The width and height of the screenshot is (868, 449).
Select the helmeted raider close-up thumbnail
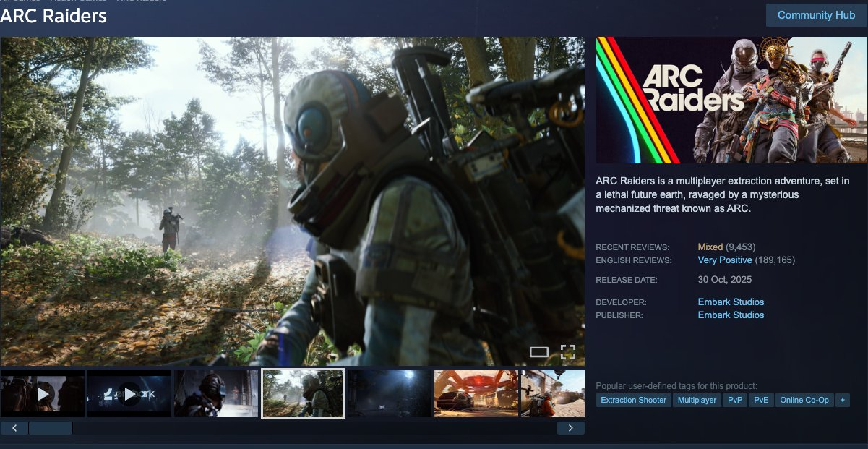pos(216,393)
